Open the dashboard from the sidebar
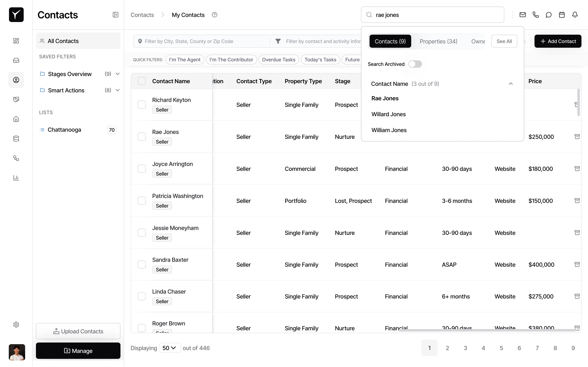The width and height of the screenshot is (588, 367). point(16,41)
